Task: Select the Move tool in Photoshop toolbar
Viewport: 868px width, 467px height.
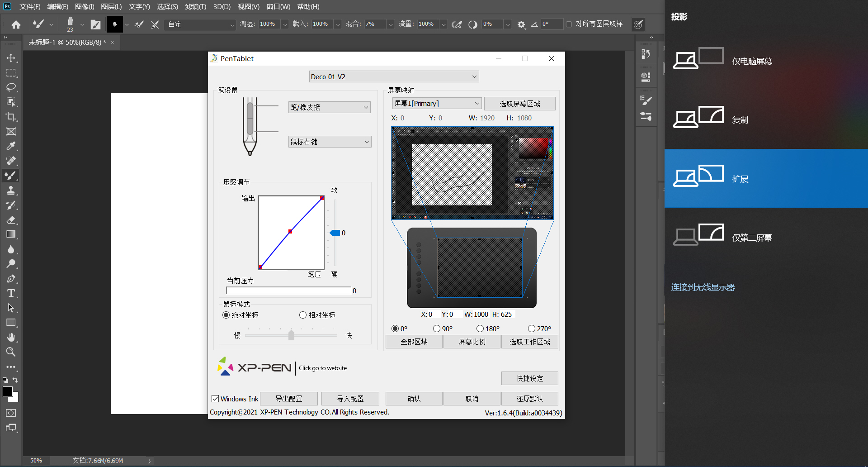Action: coord(11,58)
